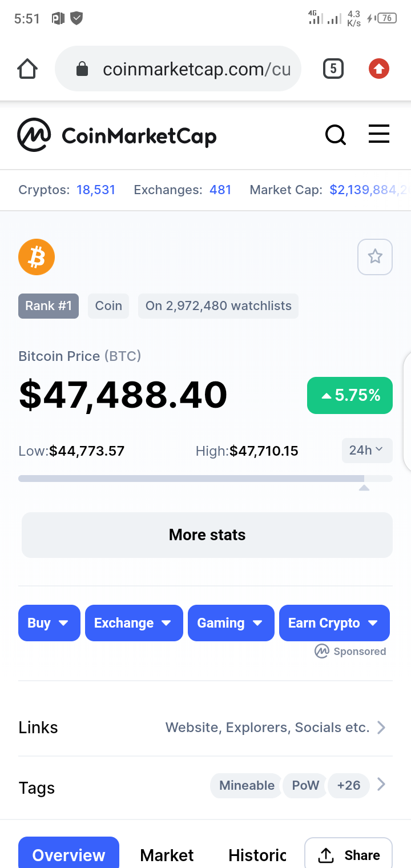Select the Overview tab
The height and width of the screenshot is (868, 411).
tap(68, 853)
